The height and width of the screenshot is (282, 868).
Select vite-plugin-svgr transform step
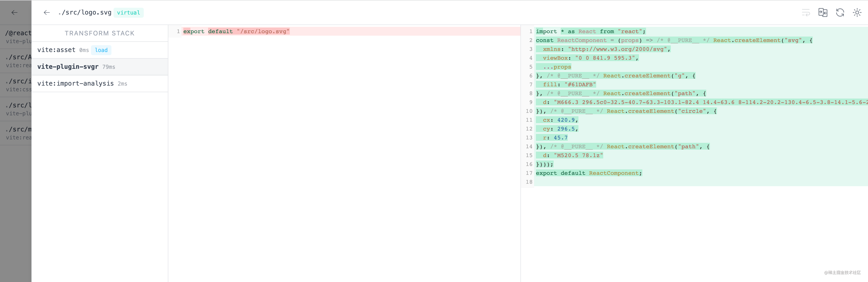pos(68,67)
